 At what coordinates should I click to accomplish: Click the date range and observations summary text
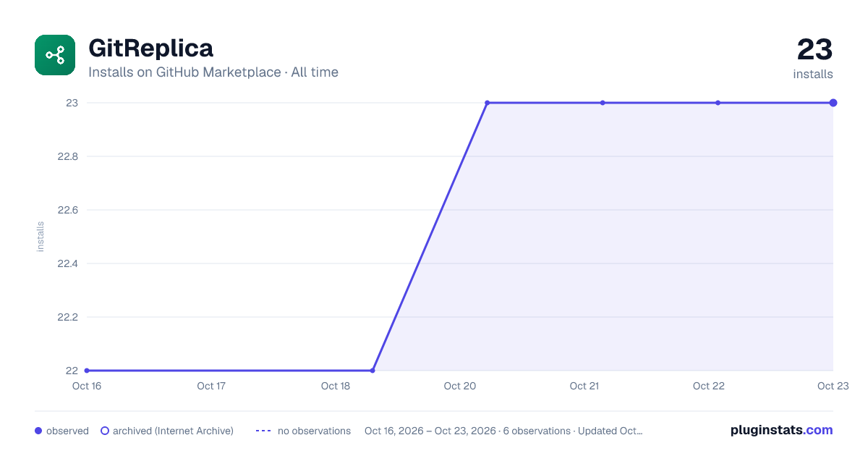tap(503, 431)
